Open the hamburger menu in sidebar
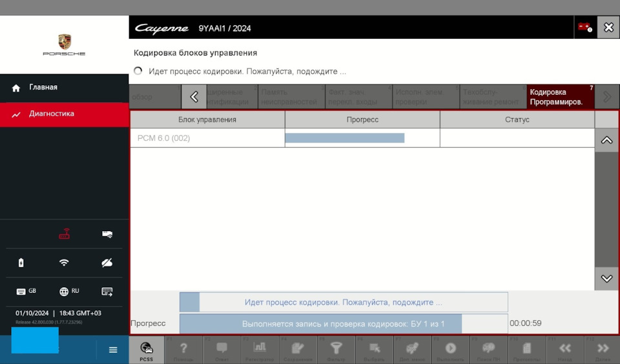 tap(113, 350)
